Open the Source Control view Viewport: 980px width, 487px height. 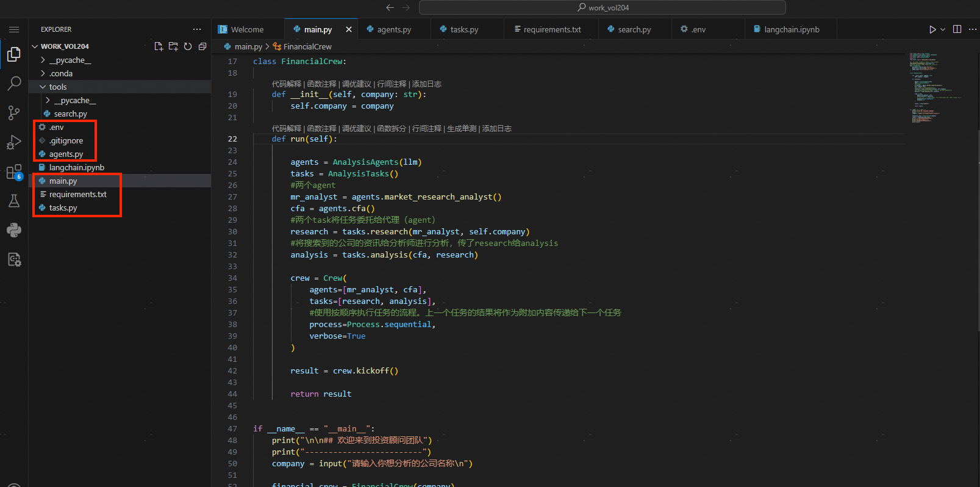[x=14, y=113]
